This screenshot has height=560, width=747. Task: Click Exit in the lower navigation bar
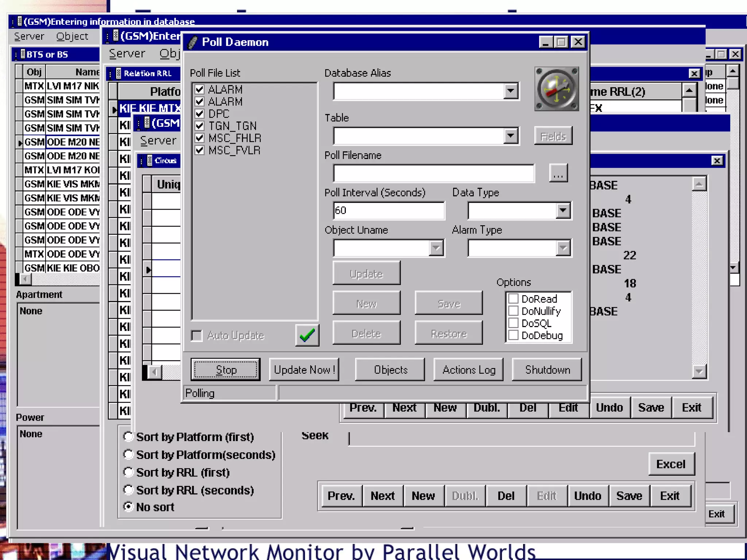pyautogui.click(x=670, y=496)
